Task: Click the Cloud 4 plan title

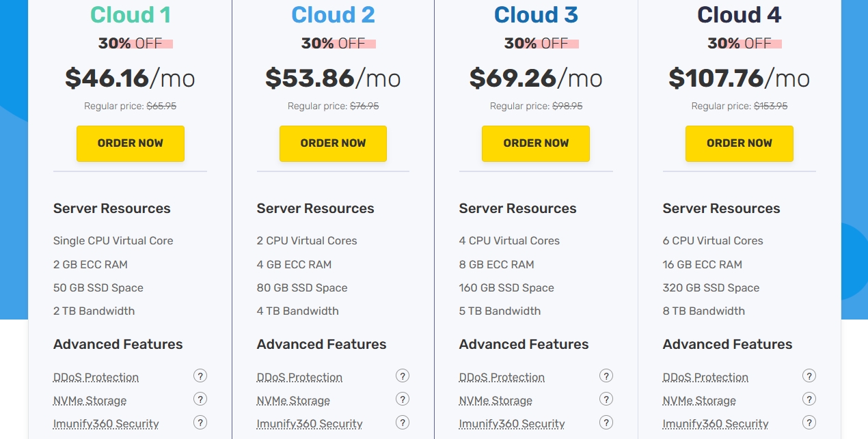Action: [x=739, y=15]
